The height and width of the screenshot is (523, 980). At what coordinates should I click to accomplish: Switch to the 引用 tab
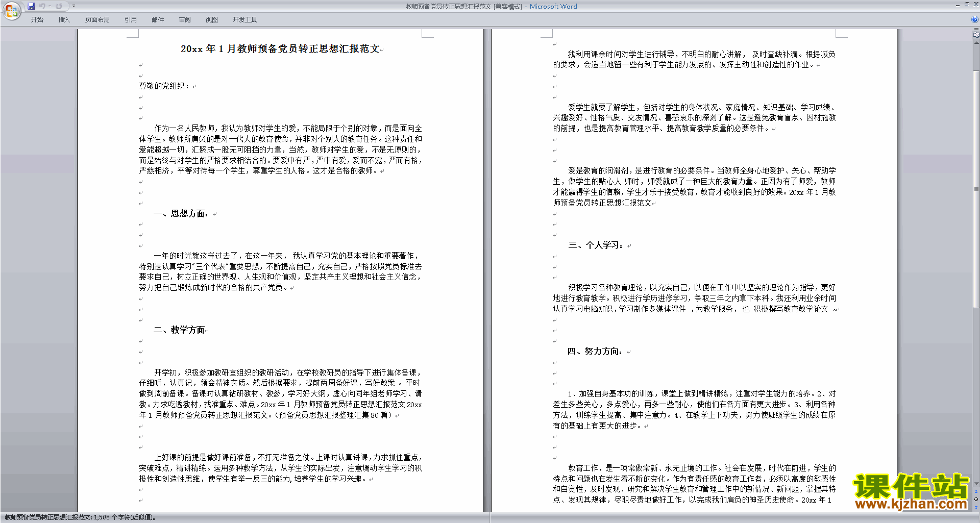point(130,20)
